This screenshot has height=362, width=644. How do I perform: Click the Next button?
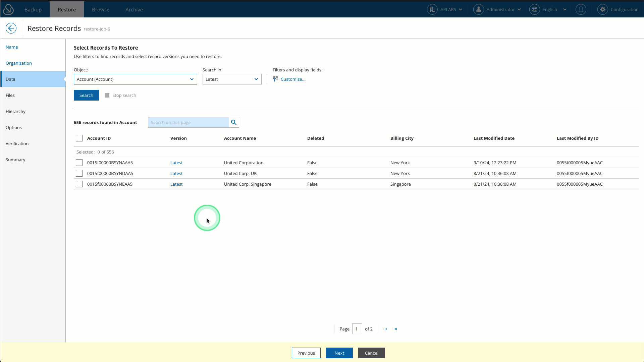[339, 353]
